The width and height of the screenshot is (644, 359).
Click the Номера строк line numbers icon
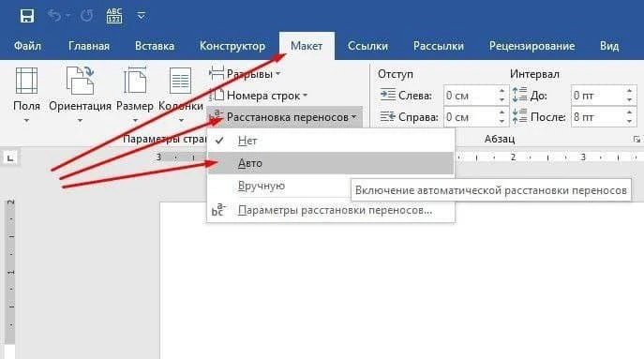pos(217,95)
